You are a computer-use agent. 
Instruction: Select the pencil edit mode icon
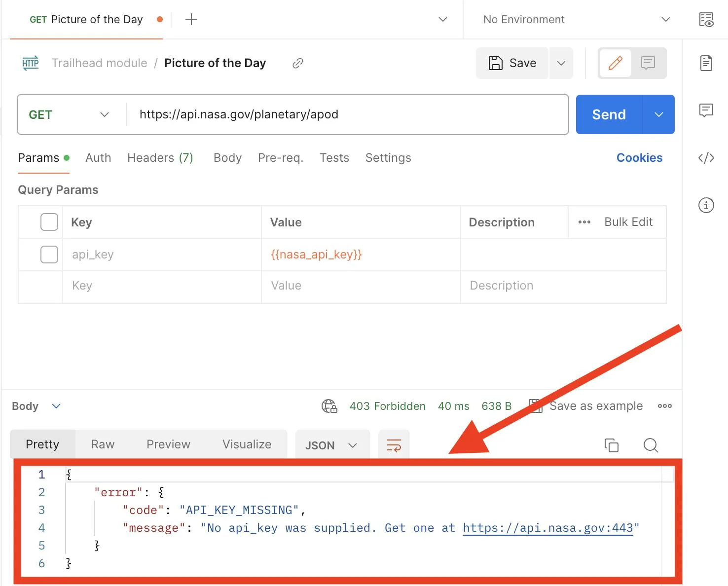tap(615, 63)
